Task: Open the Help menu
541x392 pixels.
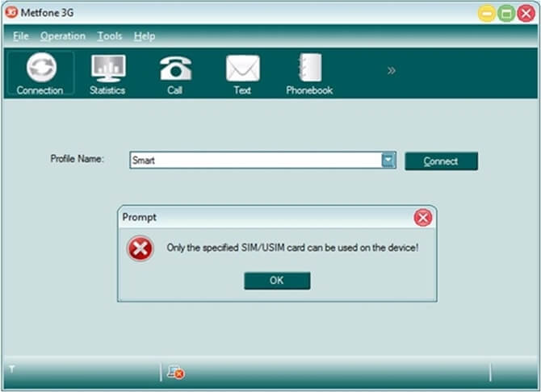Action: click(x=145, y=35)
